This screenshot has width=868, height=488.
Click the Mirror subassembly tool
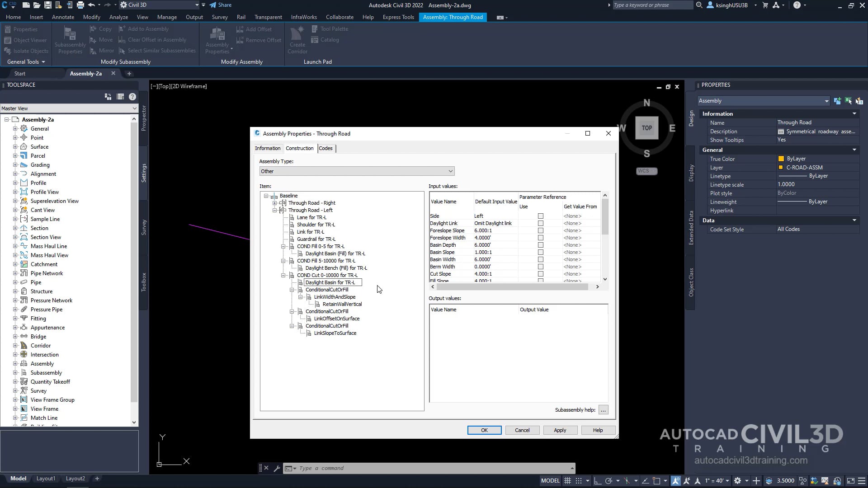pos(102,50)
